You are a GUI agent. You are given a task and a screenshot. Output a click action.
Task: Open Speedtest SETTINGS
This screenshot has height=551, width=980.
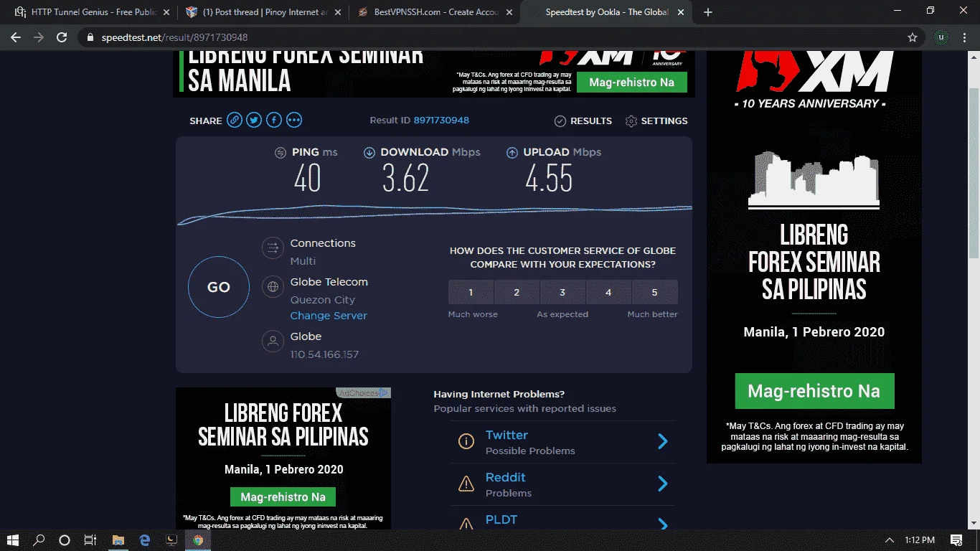point(656,121)
